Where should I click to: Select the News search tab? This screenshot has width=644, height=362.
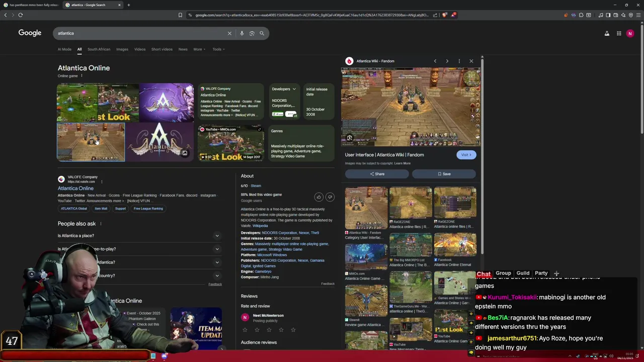(x=183, y=49)
